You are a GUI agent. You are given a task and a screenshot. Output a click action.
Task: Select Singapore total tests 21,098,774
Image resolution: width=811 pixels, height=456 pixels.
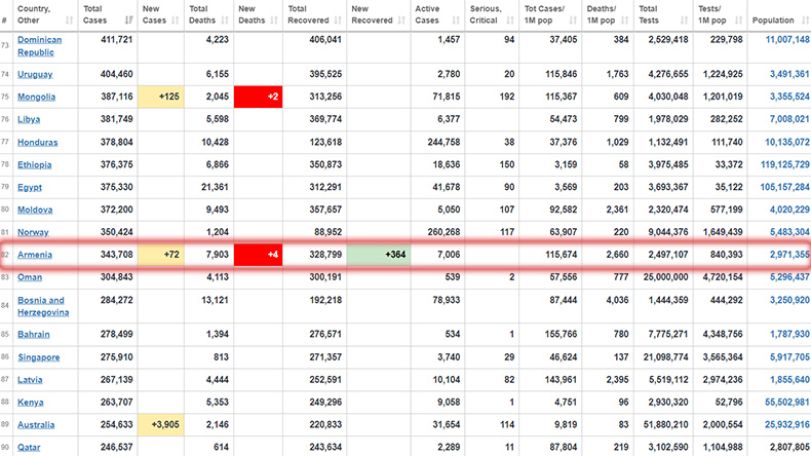(x=665, y=357)
